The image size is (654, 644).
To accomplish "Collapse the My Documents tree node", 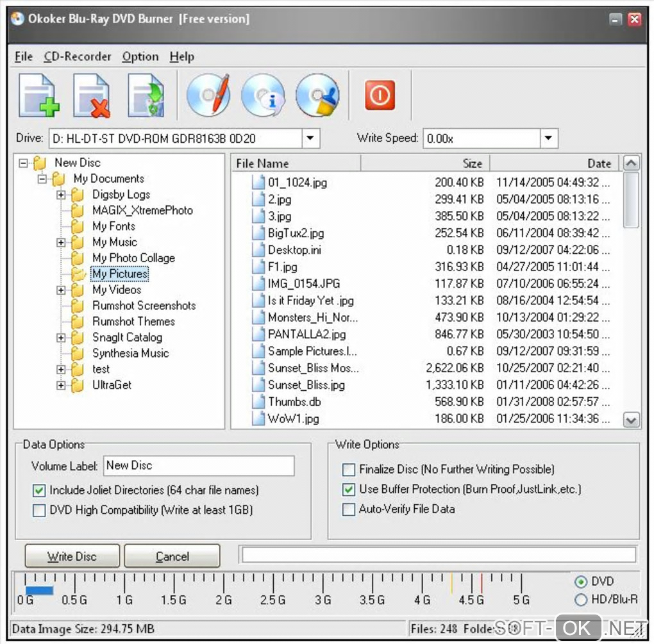I will pos(42,179).
